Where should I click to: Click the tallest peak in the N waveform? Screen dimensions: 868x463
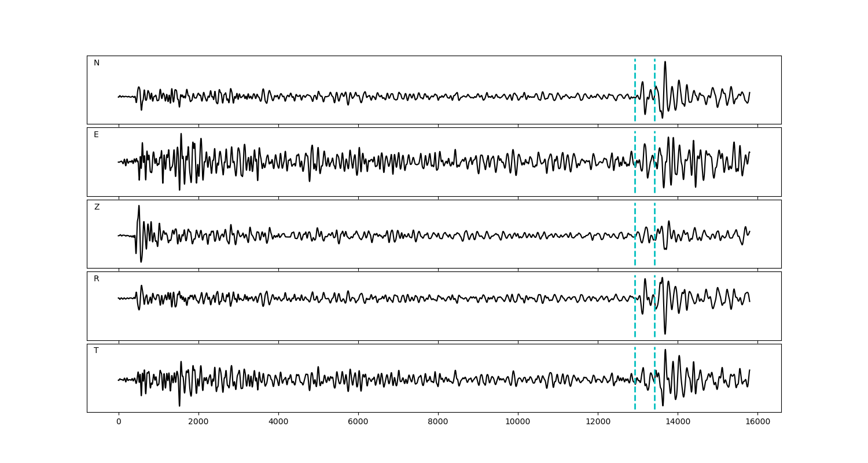[665, 63]
